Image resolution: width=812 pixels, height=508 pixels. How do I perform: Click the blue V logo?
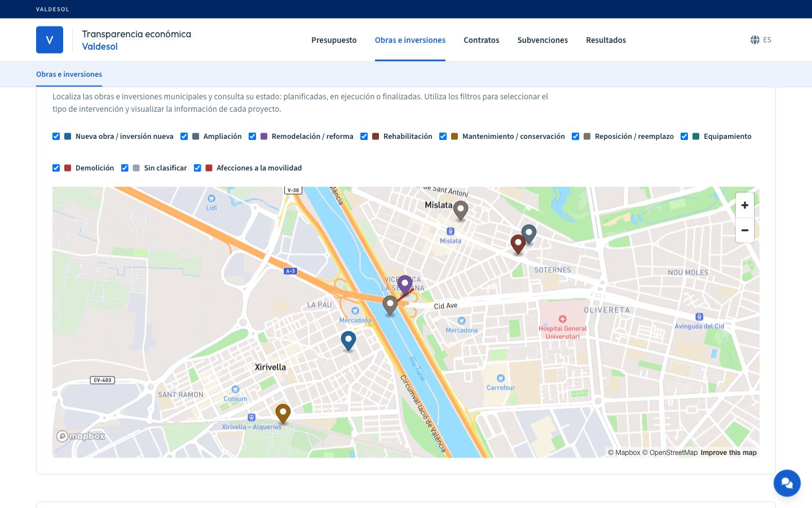tap(50, 40)
